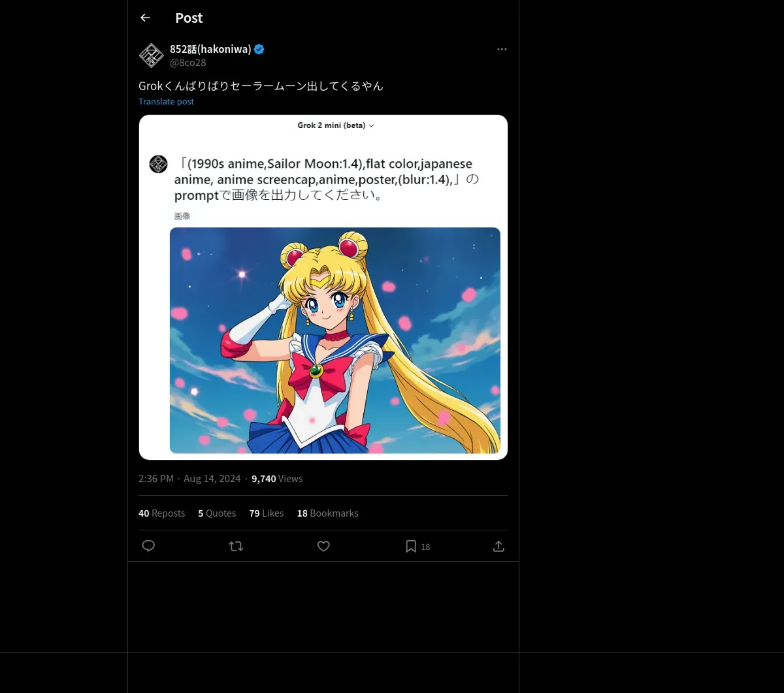This screenshot has width=784, height=693.
Task: Click the blue verified badge
Action: 259,50
